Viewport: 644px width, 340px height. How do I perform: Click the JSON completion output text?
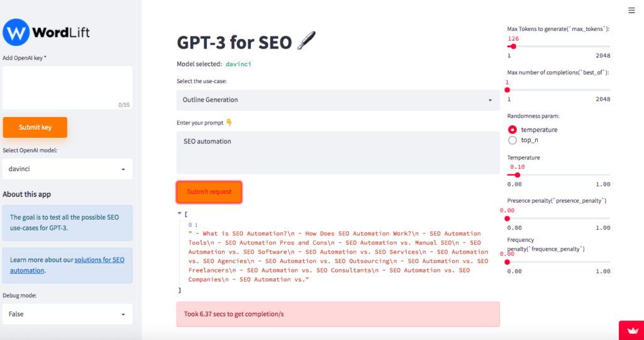tap(338, 256)
